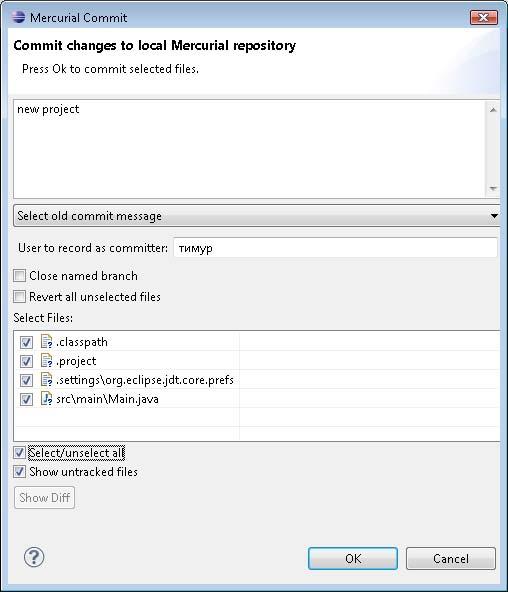Click the Cancel button

[451, 558]
